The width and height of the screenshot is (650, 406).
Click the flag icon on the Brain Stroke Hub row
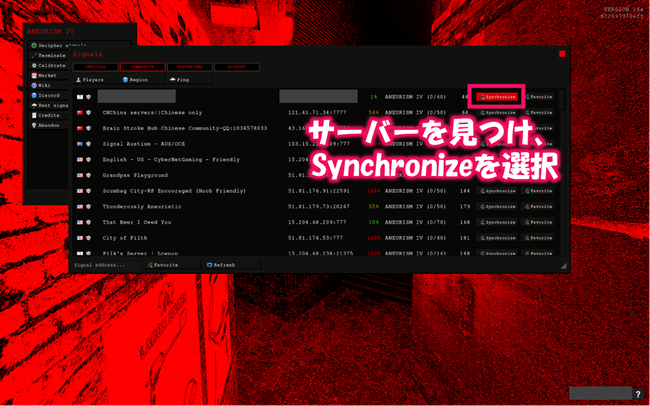[80, 128]
